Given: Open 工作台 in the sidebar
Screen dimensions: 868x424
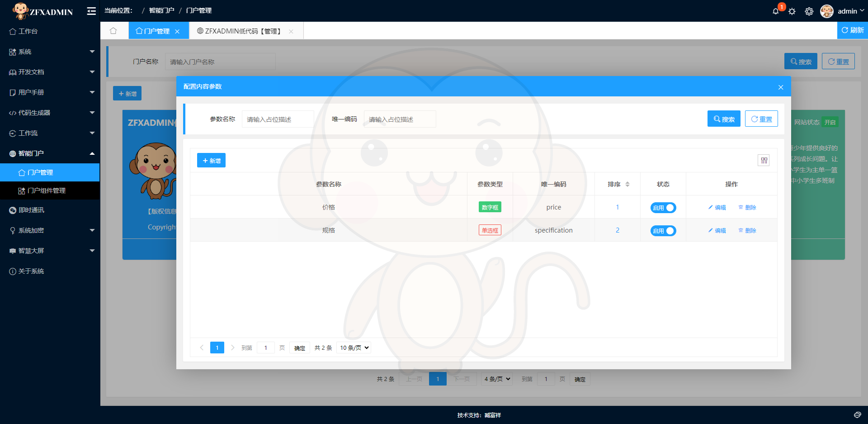Looking at the screenshot, I should [x=50, y=31].
